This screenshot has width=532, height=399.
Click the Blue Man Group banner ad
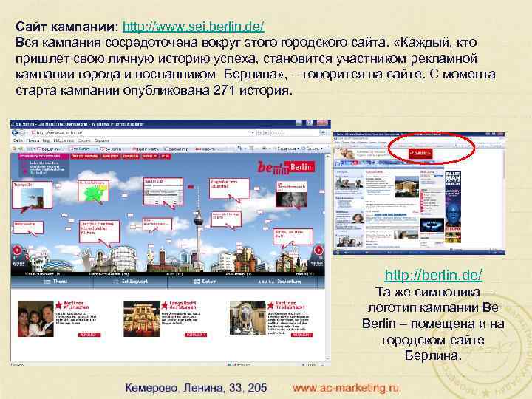click(x=453, y=207)
